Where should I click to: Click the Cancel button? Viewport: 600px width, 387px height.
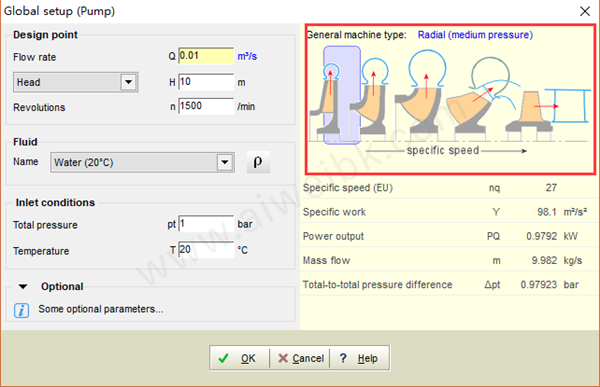tap(300, 358)
